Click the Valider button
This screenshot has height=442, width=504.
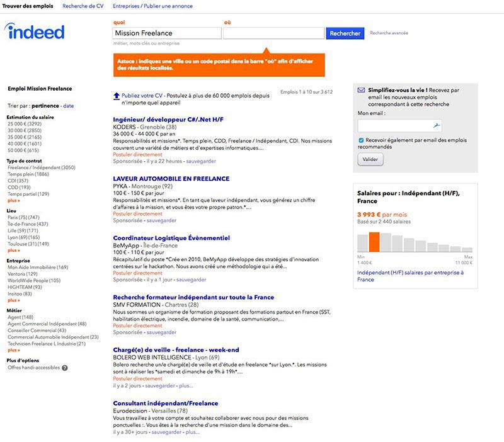pyautogui.click(x=370, y=159)
